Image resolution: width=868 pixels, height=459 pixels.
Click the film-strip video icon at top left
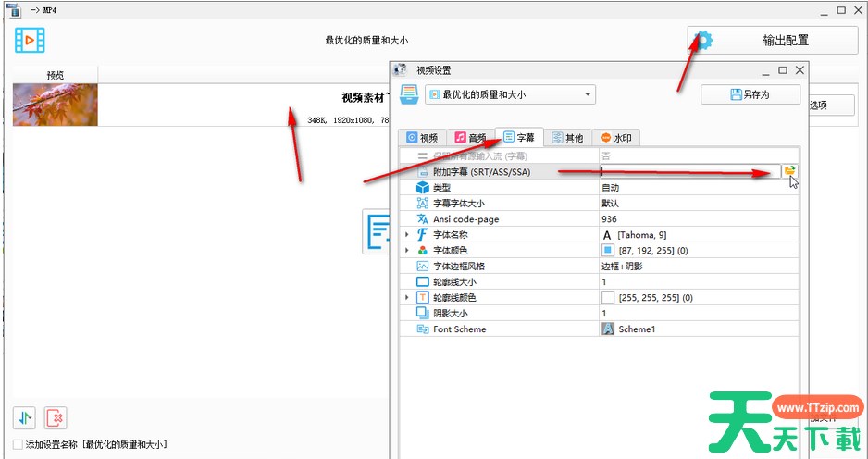[30, 40]
